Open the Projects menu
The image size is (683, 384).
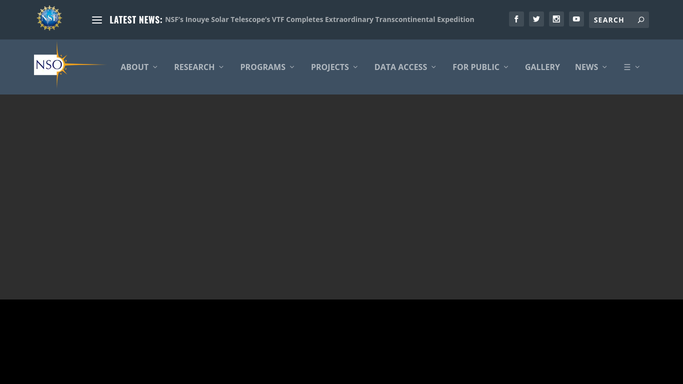click(335, 67)
